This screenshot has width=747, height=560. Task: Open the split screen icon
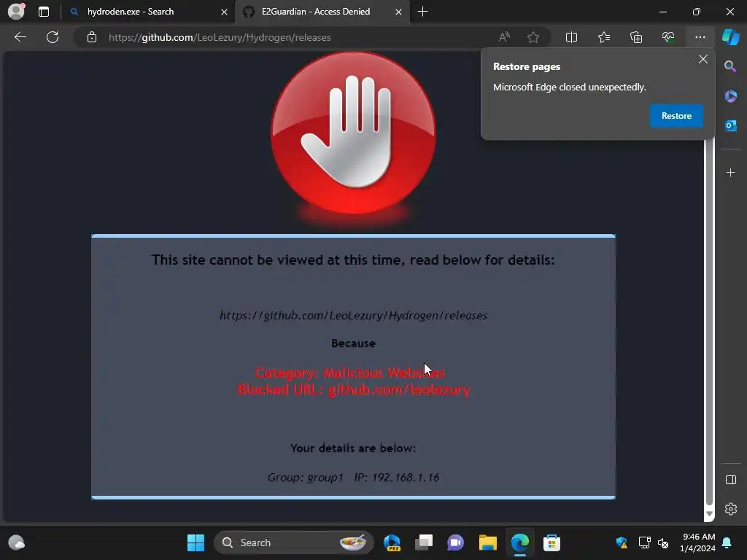(x=571, y=37)
